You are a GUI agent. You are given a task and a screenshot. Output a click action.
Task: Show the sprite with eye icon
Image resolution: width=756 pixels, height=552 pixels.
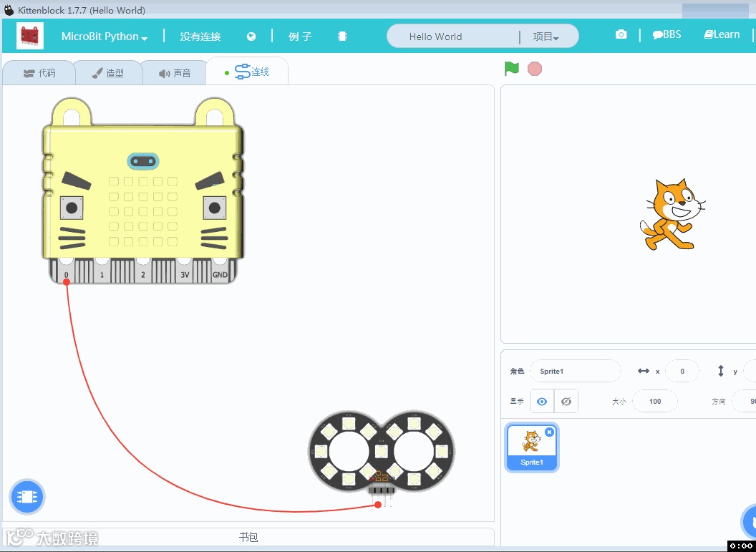[542, 402]
